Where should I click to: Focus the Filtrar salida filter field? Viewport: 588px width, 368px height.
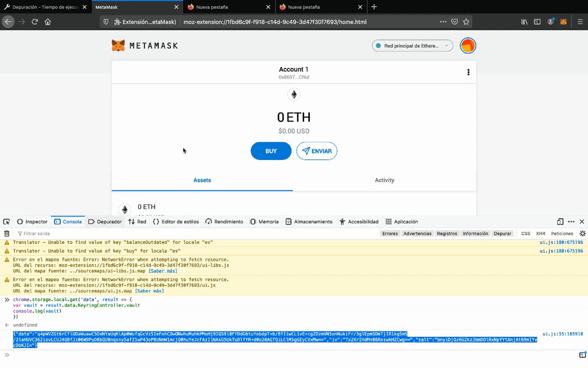(196, 234)
